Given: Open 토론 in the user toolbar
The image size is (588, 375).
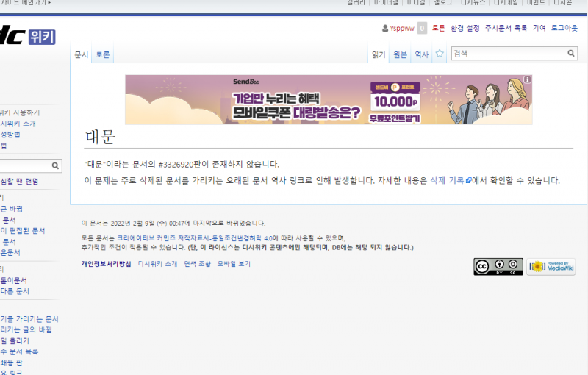Looking at the screenshot, I should pos(438,28).
